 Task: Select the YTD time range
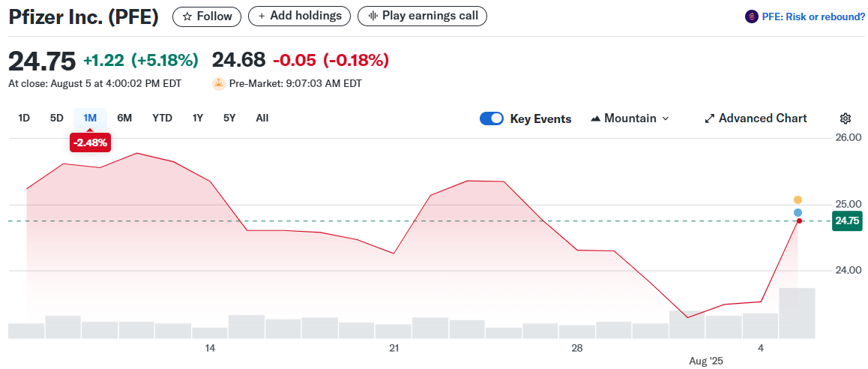(x=162, y=118)
